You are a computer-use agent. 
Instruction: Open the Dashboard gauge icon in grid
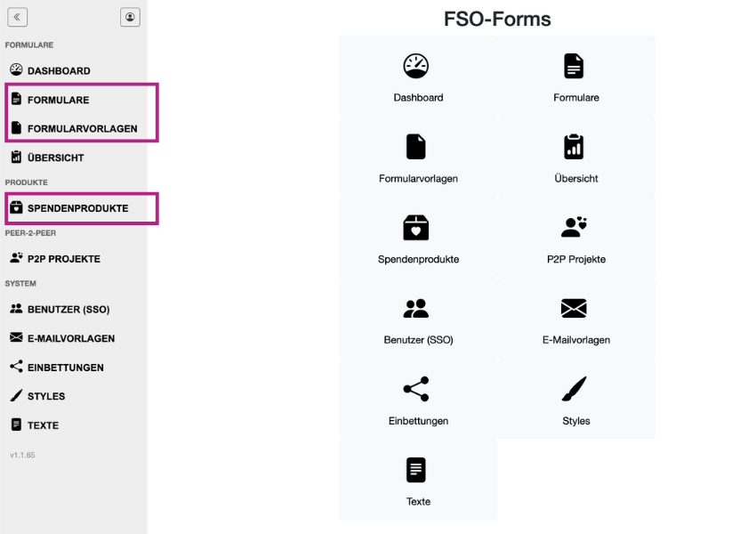(418, 64)
